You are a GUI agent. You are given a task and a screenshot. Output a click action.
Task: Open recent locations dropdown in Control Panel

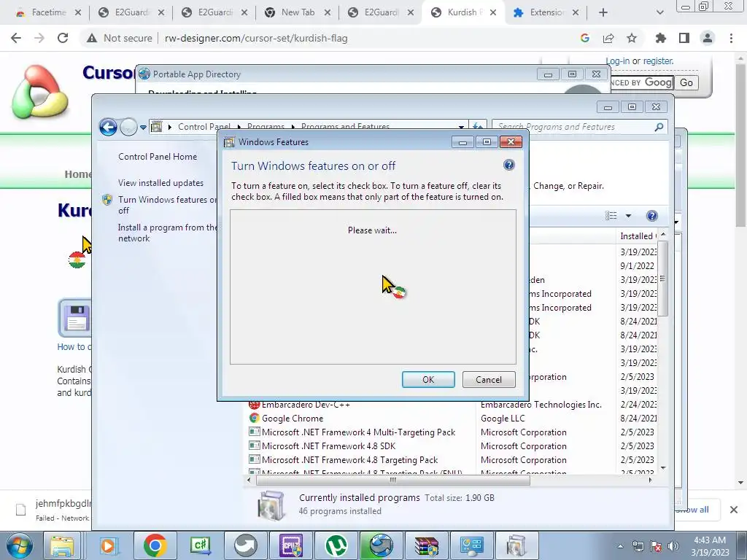point(143,127)
